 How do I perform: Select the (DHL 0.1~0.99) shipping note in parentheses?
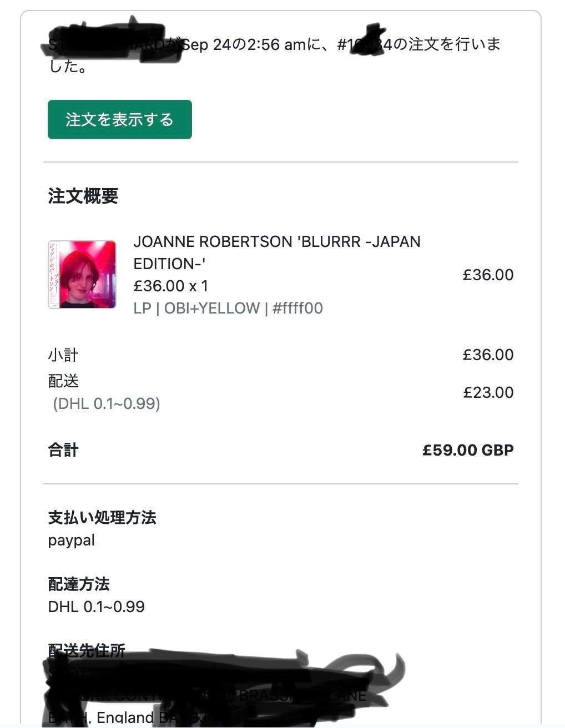(107, 403)
